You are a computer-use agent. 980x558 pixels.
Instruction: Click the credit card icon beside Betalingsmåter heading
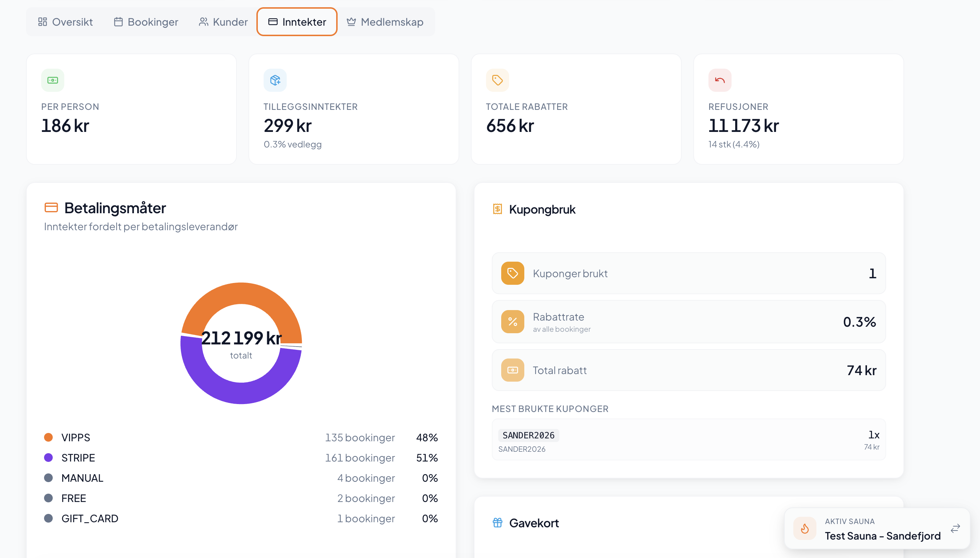51,208
